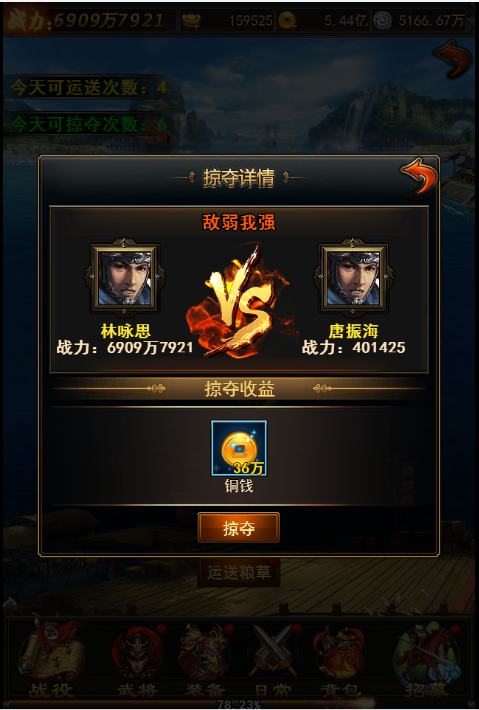Open the 装备 equipment menu icon
Viewport: 479px width, 710px height.
[205, 659]
